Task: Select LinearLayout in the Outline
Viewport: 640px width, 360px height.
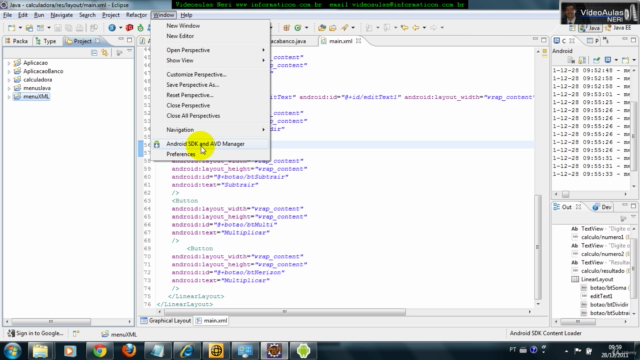Action: pos(597,279)
